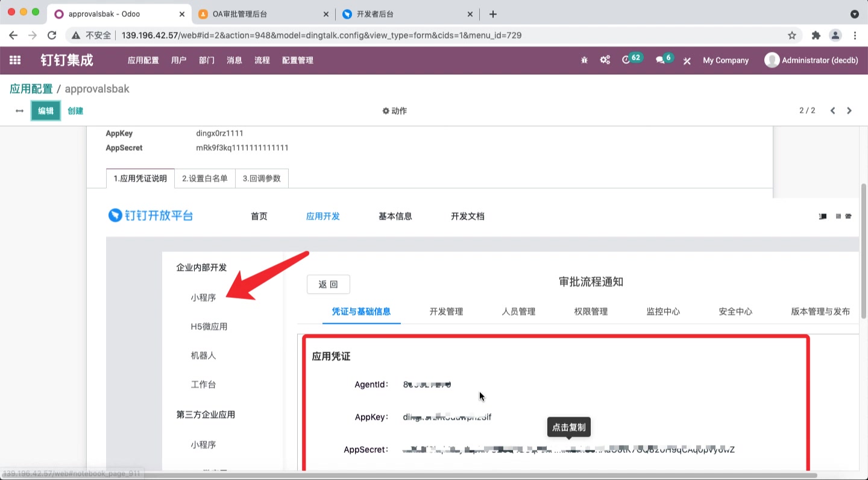Open the Odoo apps grid menu
Viewport: 868px width, 480px height.
[x=15, y=60]
